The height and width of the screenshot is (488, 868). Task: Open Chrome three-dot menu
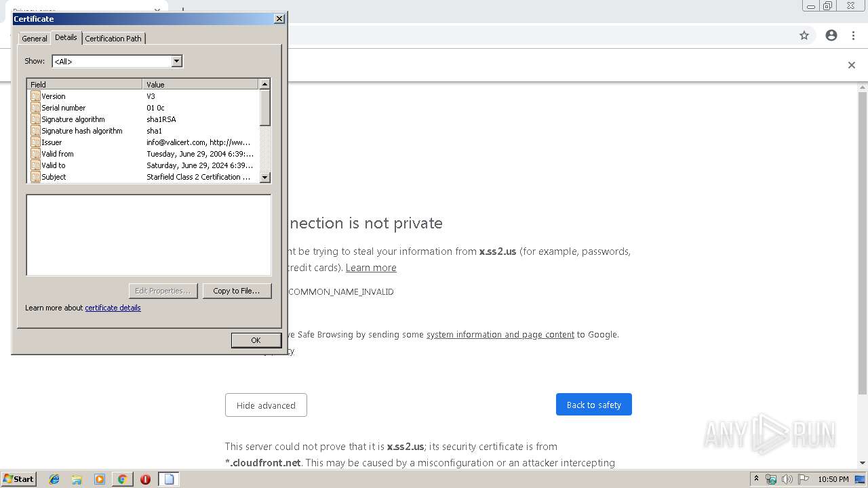point(853,35)
